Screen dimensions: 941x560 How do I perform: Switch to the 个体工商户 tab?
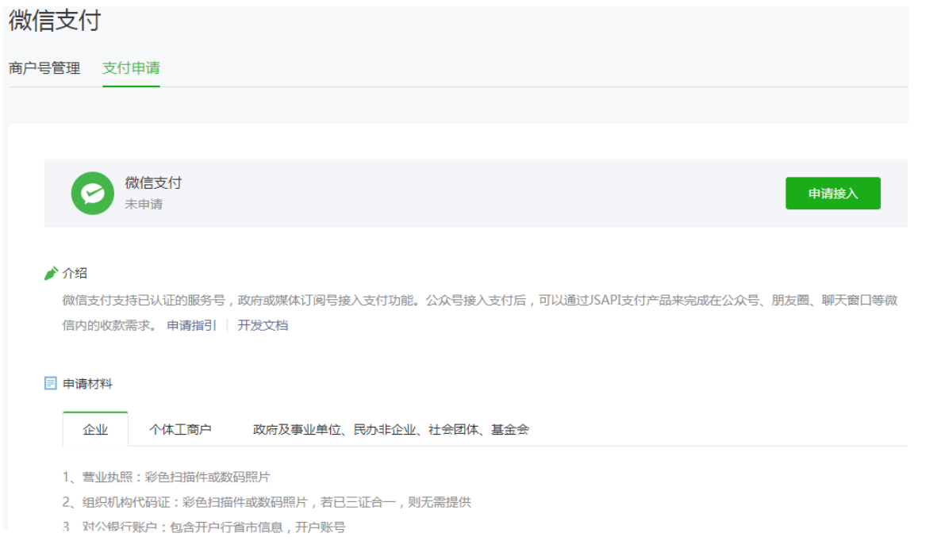180,430
